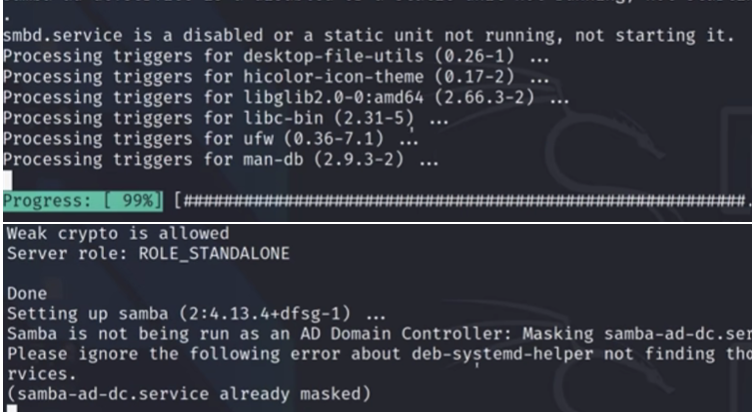Click the hash-mark progress bar track
Image resolution: width=752 pixels, height=412 pixels.
463,200
